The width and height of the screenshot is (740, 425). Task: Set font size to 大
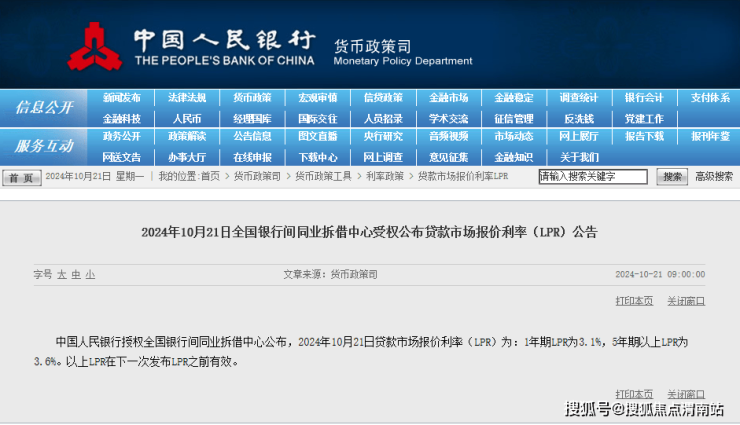point(62,275)
